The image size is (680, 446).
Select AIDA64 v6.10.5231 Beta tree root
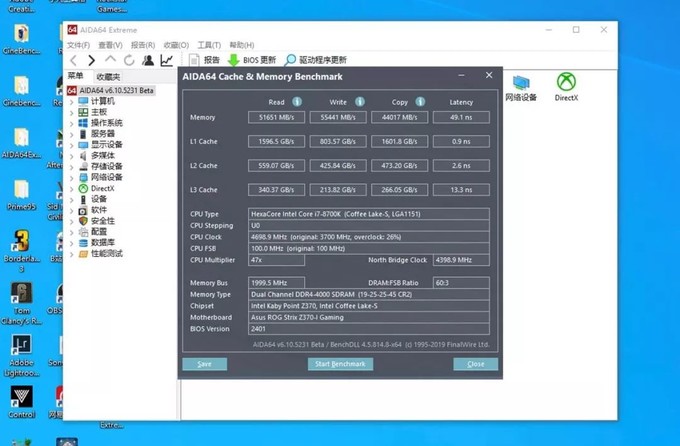tap(111, 90)
